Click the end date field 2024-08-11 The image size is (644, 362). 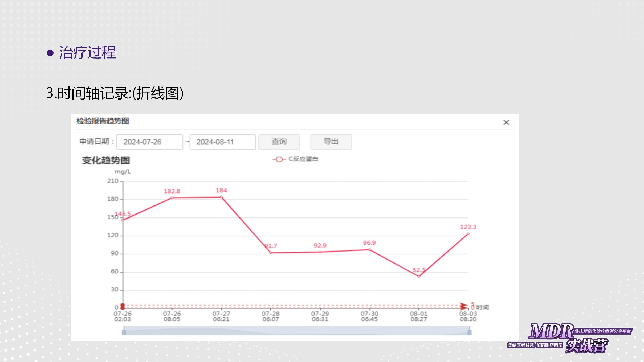(x=223, y=142)
